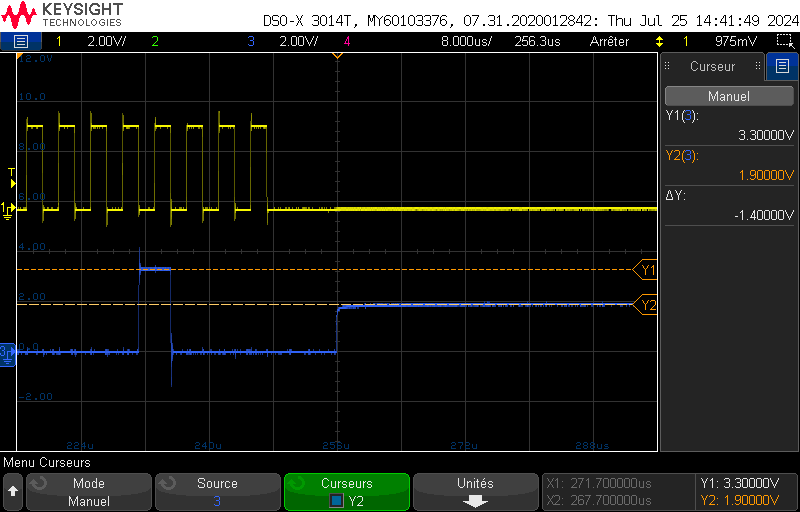Click the Arrêter run status
This screenshot has height=512, width=800.
click(609, 42)
